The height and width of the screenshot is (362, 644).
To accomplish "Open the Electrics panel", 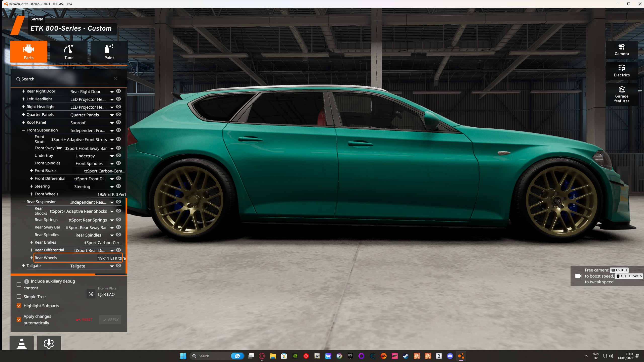I will pyautogui.click(x=621, y=71).
